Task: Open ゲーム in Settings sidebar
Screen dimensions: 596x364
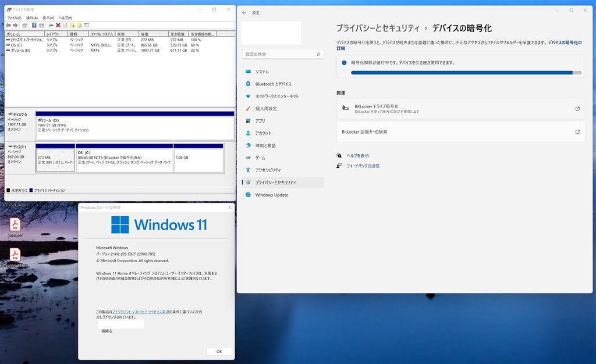Action: tap(283, 158)
